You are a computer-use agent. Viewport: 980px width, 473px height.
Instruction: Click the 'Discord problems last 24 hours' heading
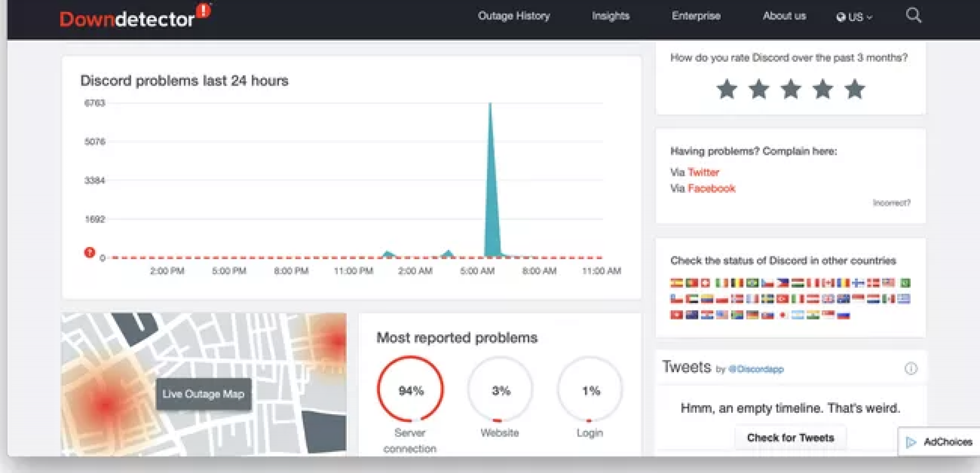184,80
